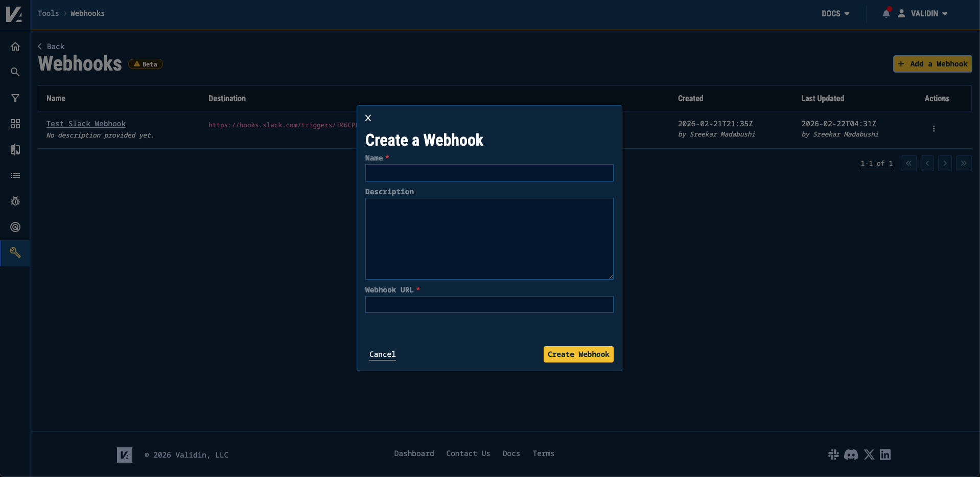Open the dashboard grid icon in the sidebar
980x477 pixels.
[15, 124]
